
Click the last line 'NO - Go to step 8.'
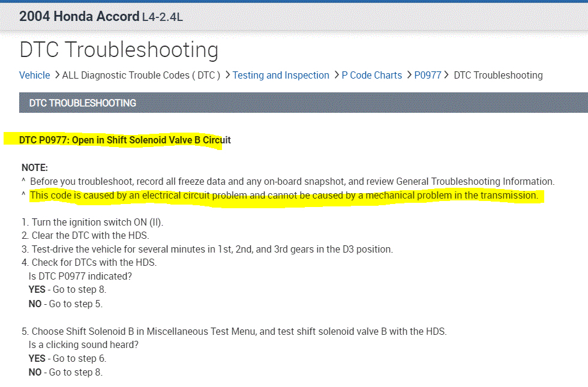coord(65,373)
